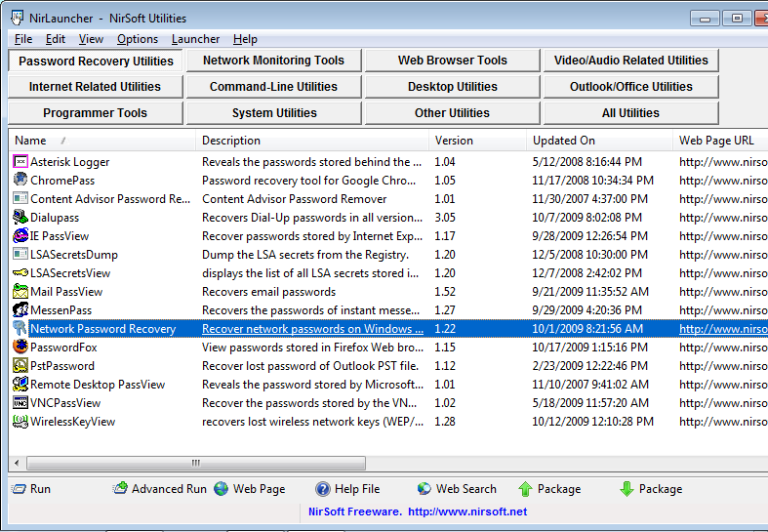Switch to Other Utilities category
Viewport: 768px width, 532px height.
click(x=453, y=113)
